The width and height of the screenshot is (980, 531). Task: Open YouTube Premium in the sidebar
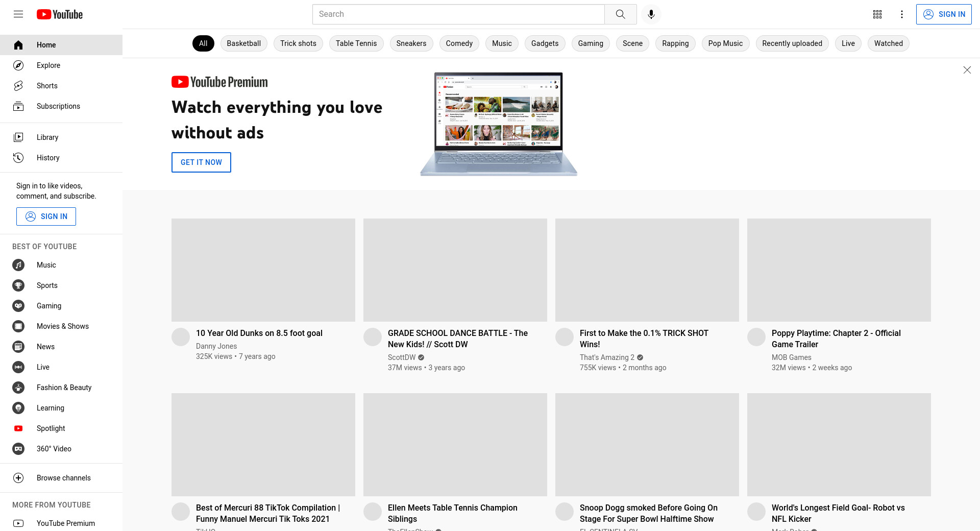click(x=61, y=523)
